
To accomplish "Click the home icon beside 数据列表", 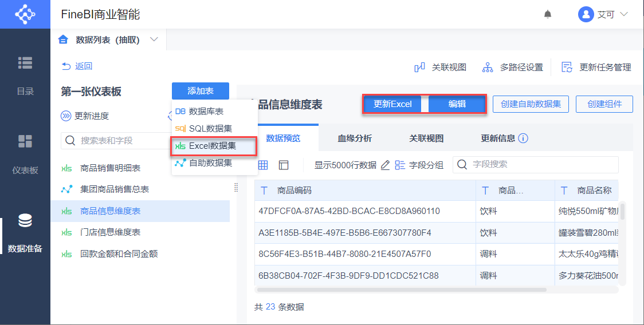I will point(63,39).
